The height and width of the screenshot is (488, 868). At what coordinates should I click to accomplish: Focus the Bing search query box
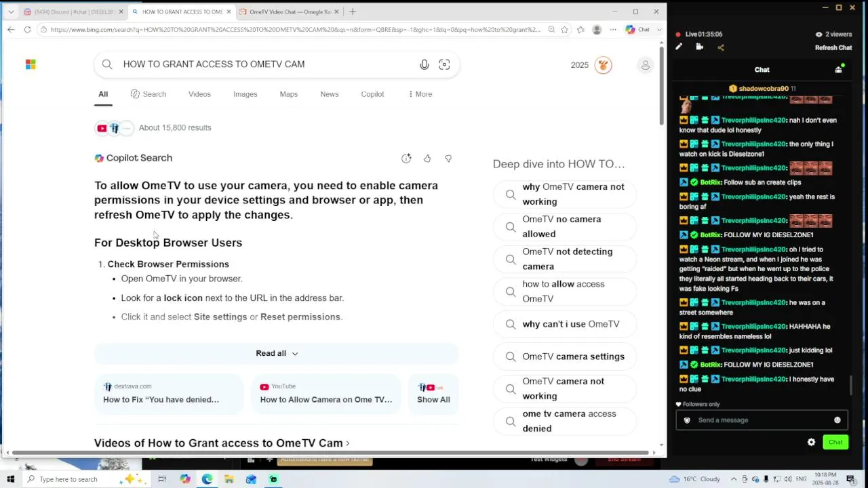pos(264,64)
